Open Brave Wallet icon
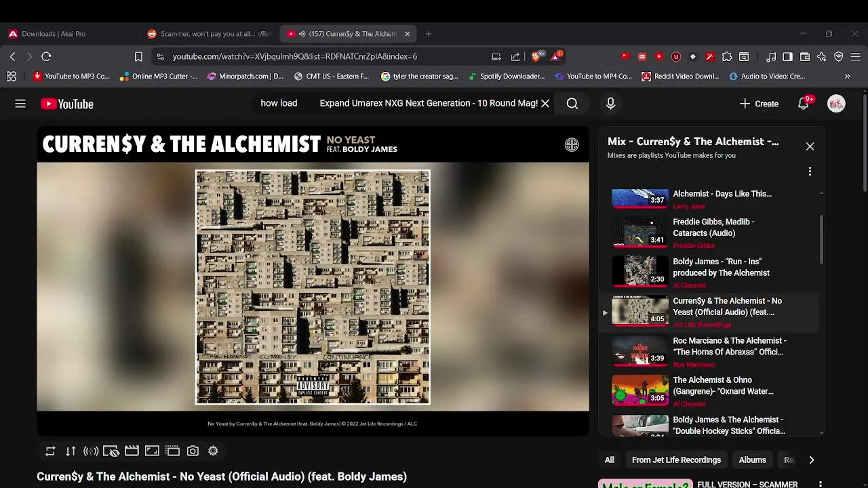The image size is (868, 488). click(805, 57)
